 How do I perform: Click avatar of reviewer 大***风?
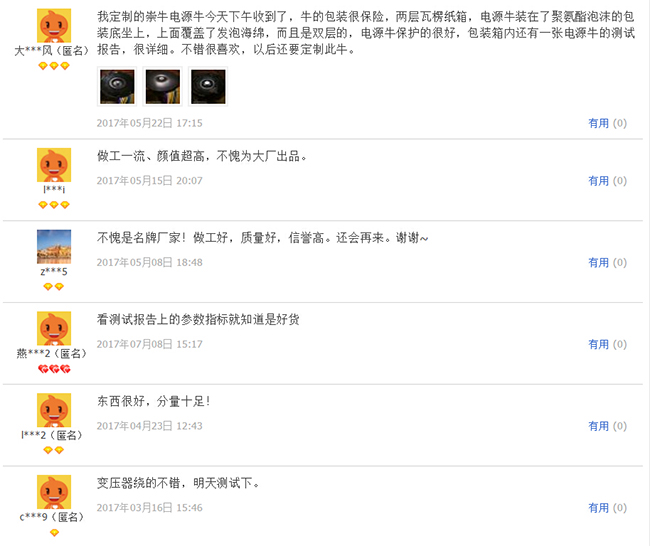click(x=54, y=26)
